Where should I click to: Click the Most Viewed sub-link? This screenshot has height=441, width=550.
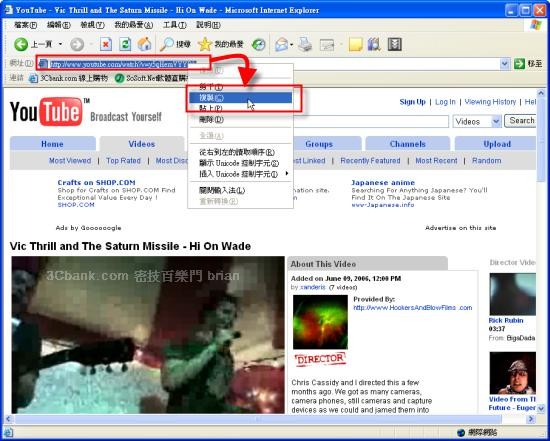click(70, 161)
